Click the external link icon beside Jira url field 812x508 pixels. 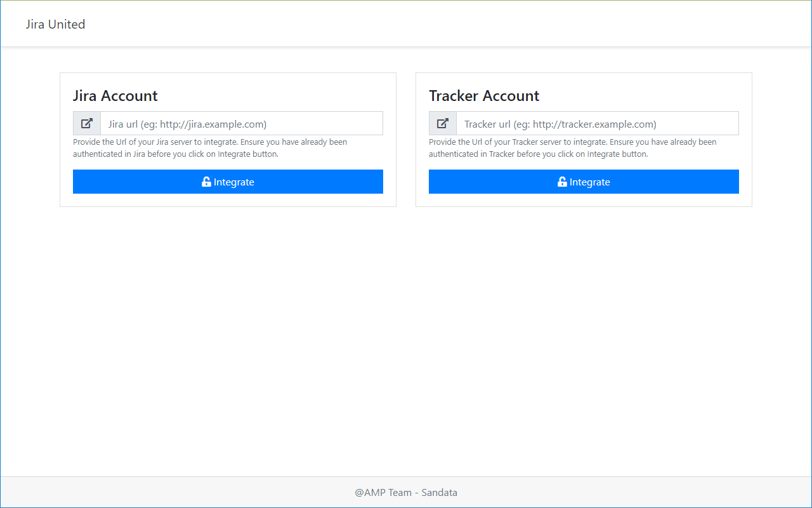click(86, 123)
